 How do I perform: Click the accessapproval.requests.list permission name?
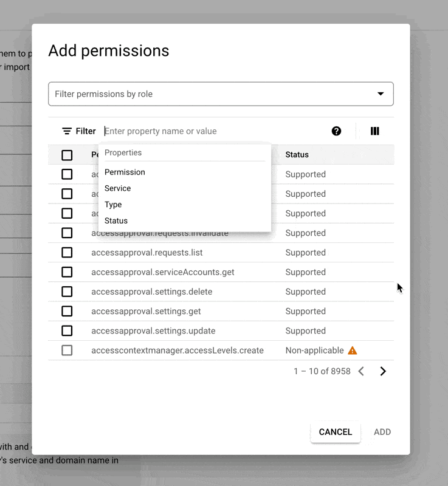point(147,253)
